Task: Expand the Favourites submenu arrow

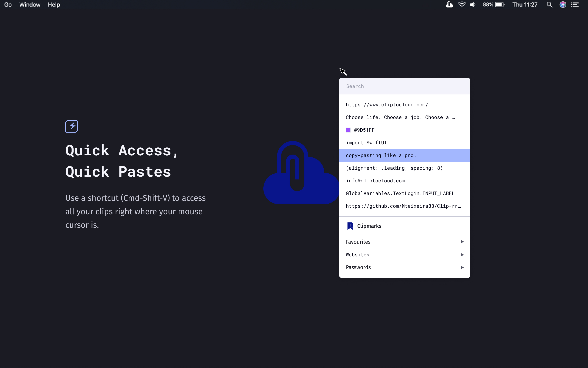Action: [x=462, y=242]
